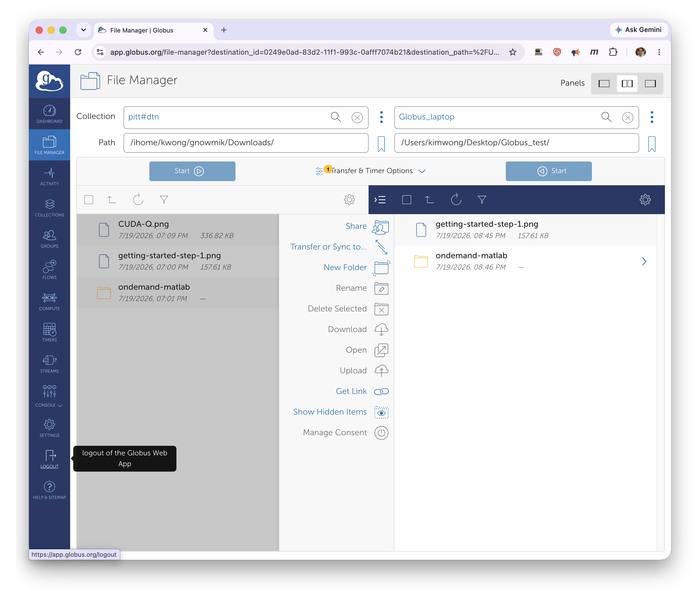Viewport: 700px width, 598px height.
Task: Open right pane view settings gear
Action: coord(645,200)
